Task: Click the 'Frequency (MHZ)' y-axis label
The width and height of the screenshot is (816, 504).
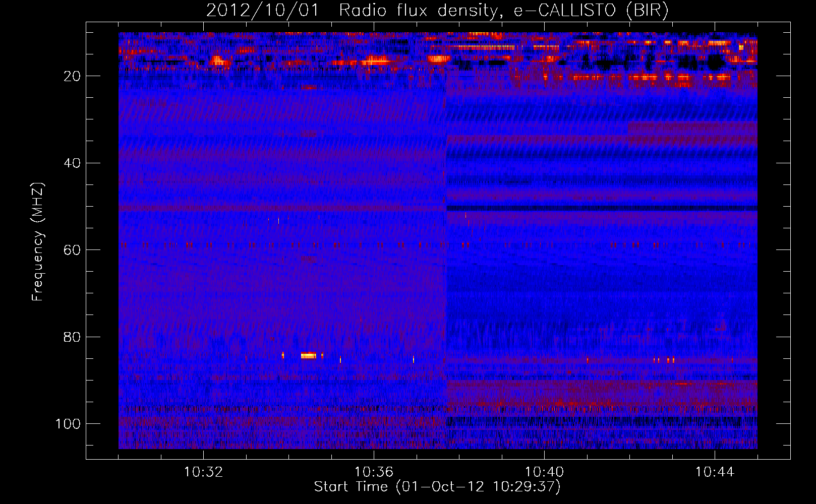Action: [38, 242]
